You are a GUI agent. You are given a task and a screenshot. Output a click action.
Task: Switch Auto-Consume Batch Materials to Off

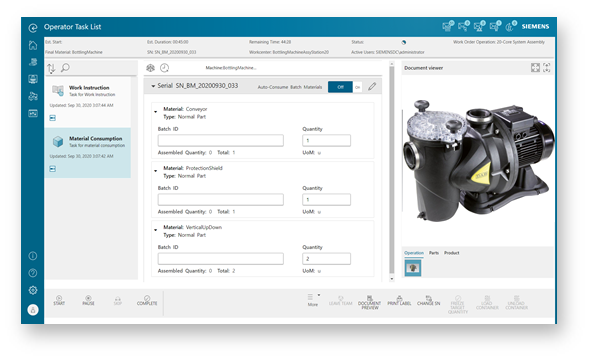coord(340,87)
